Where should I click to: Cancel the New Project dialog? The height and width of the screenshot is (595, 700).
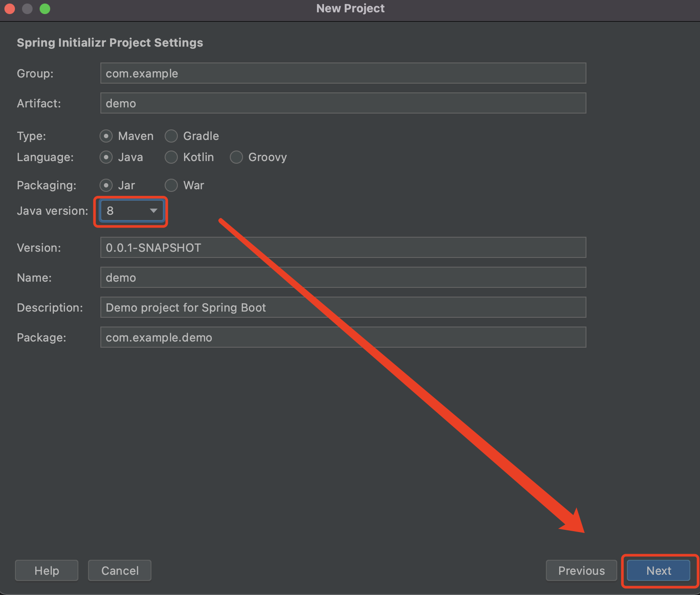coord(120,570)
